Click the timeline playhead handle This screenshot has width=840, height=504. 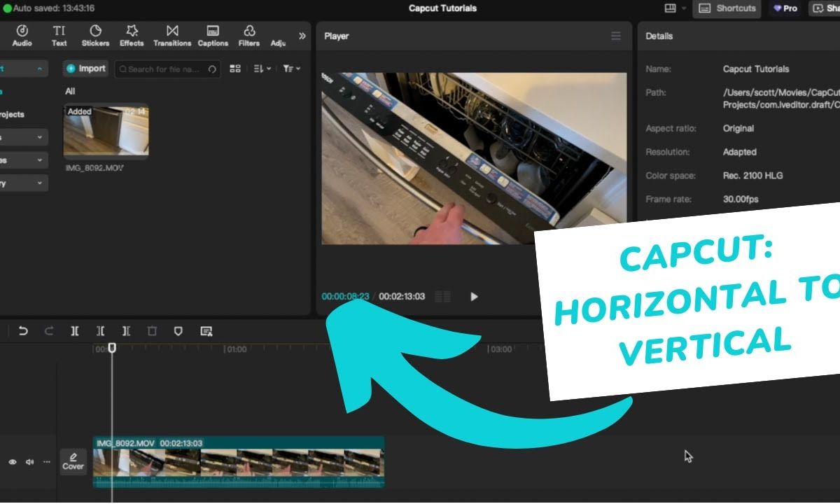click(x=112, y=347)
